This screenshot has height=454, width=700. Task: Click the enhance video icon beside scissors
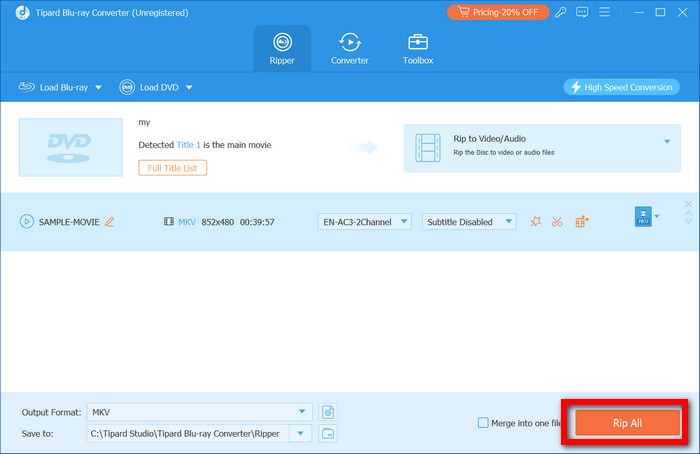pyautogui.click(x=581, y=221)
